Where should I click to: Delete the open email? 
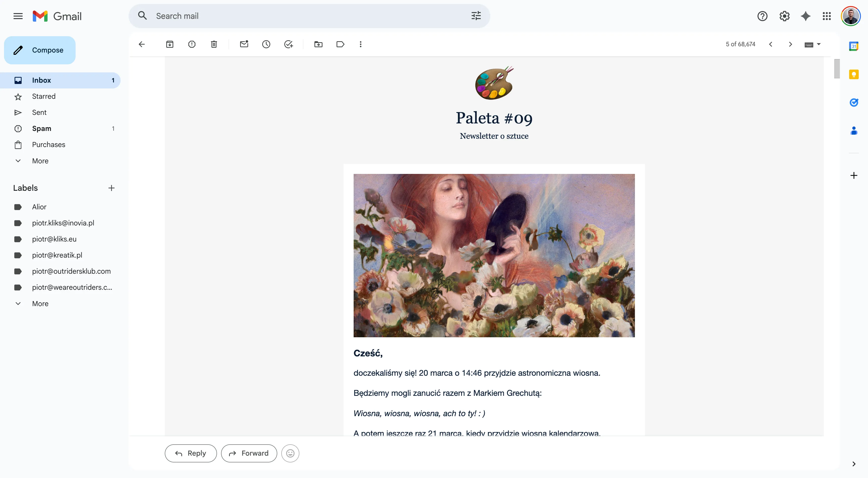click(214, 44)
